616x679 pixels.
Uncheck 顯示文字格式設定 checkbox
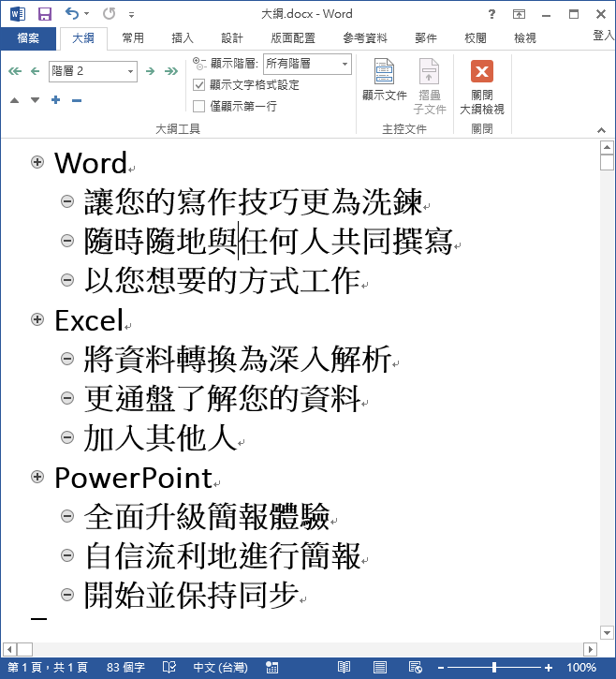pos(198,85)
